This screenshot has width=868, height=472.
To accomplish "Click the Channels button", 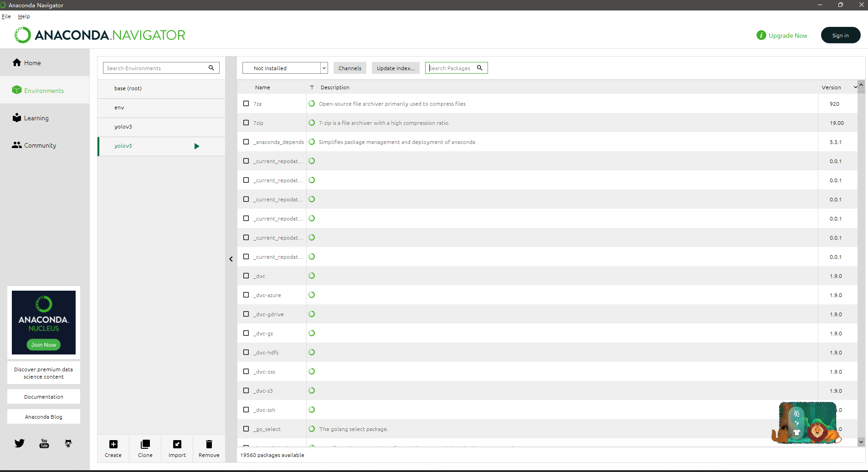I will click(350, 68).
